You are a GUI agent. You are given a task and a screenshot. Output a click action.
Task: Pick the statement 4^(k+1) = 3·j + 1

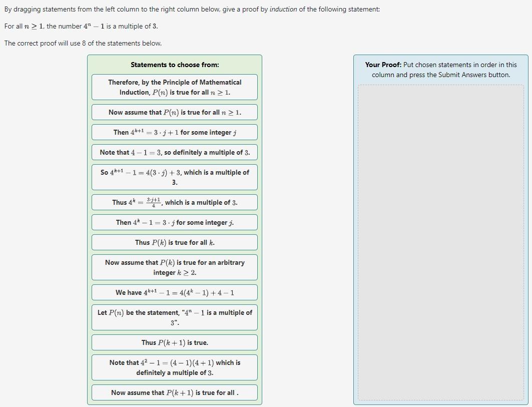point(174,132)
